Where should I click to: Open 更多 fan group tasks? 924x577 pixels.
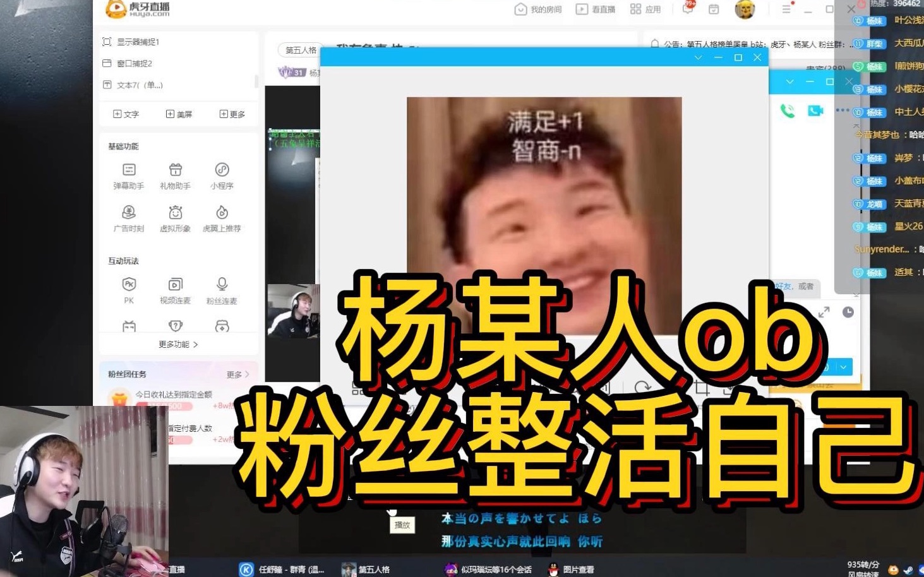tap(237, 374)
